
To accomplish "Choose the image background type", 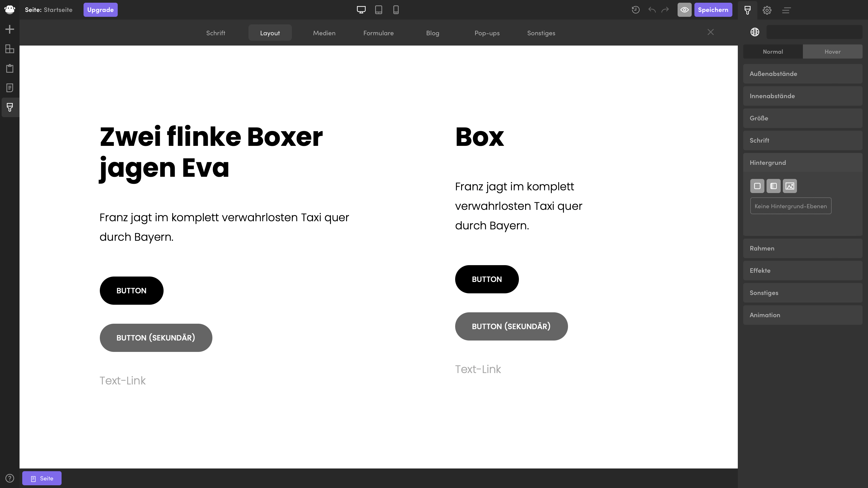I will point(790,186).
